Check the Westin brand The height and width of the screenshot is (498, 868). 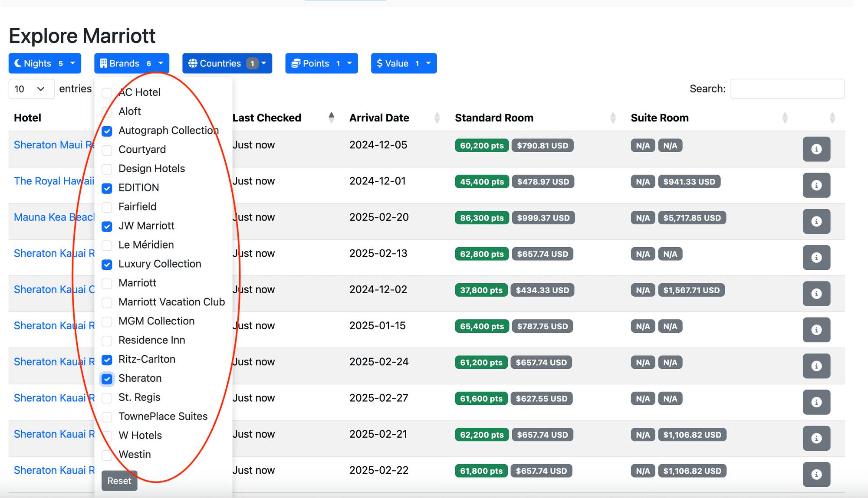(107, 455)
